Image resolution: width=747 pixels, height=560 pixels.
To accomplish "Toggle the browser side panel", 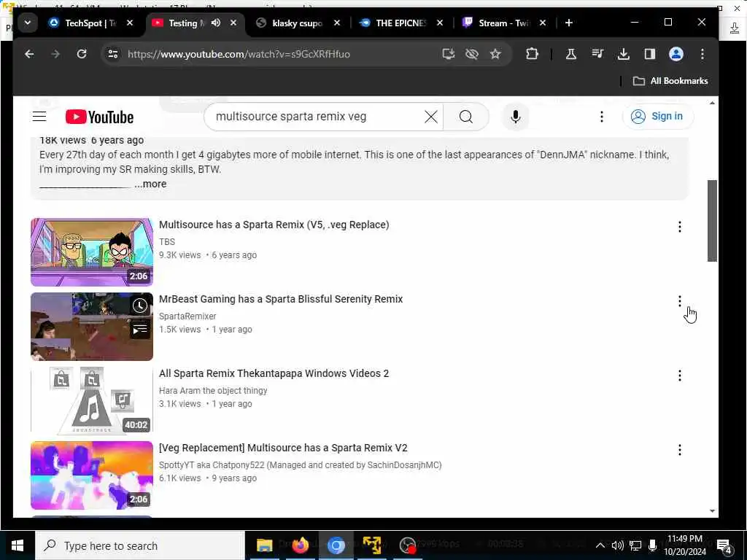I will point(650,54).
